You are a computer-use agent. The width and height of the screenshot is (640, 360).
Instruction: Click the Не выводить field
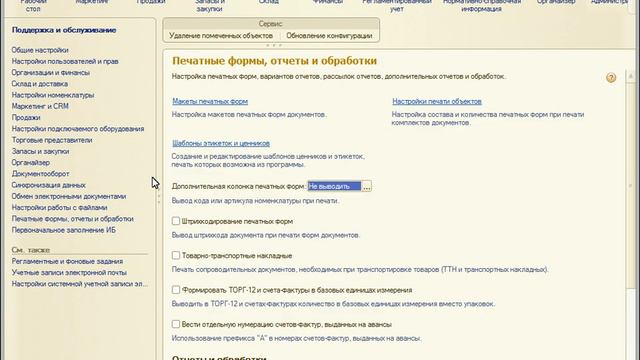click(x=334, y=187)
